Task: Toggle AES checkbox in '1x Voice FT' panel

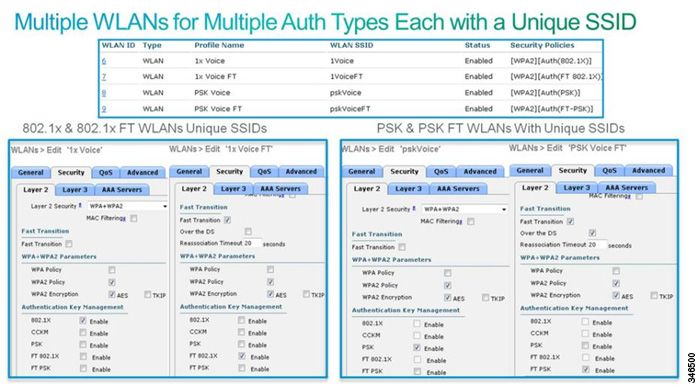Action: (270, 294)
